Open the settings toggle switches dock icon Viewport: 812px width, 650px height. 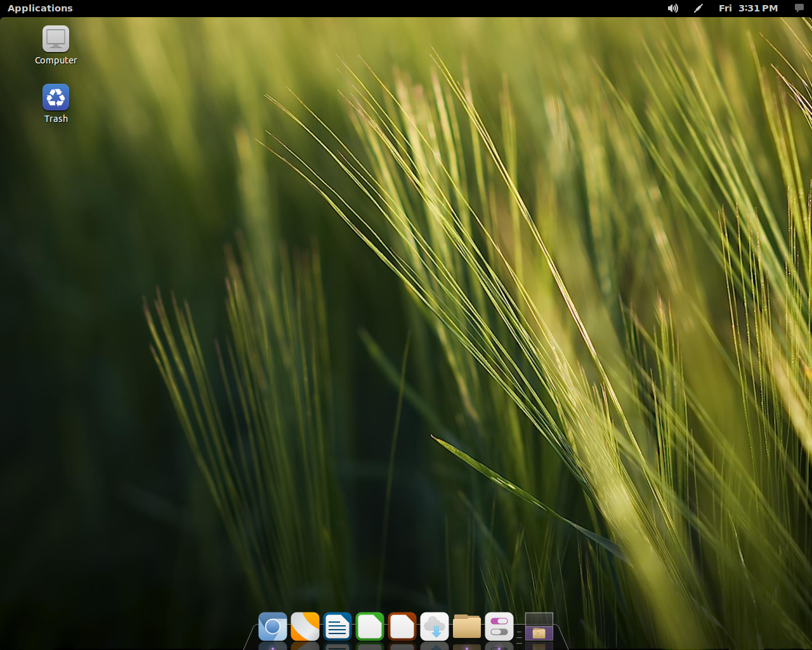click(x=499, y=627)
